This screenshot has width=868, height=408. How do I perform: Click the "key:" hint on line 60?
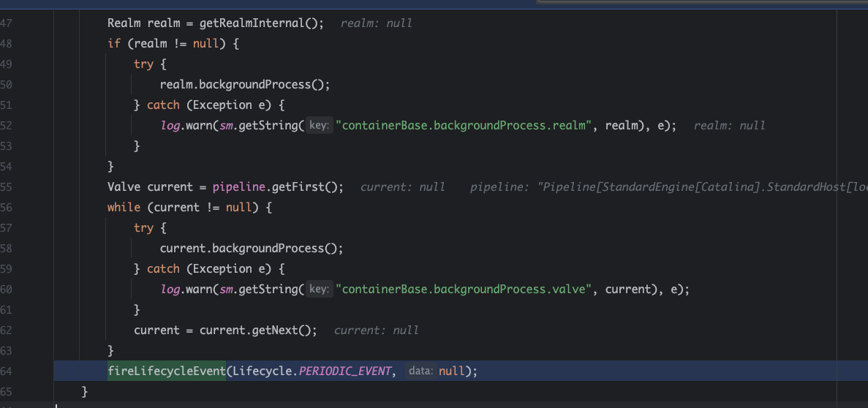point(319,290)
